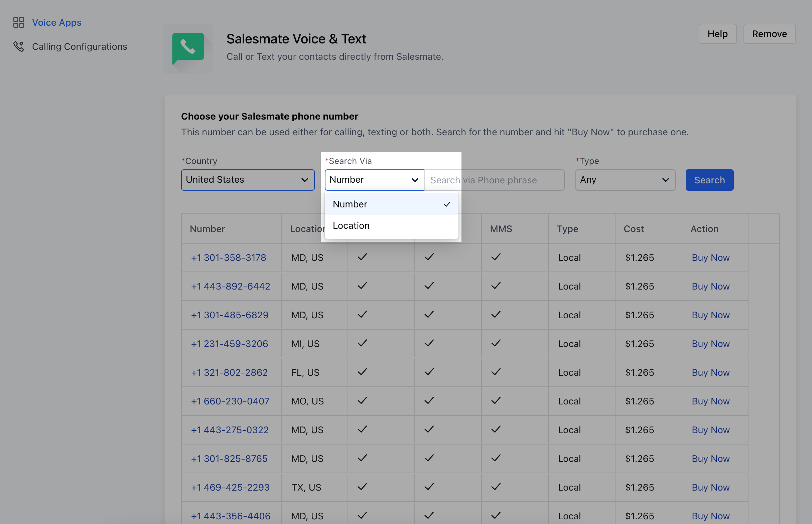
Task: Choose the Number option in the dropdown list
Action: (350, 204)
